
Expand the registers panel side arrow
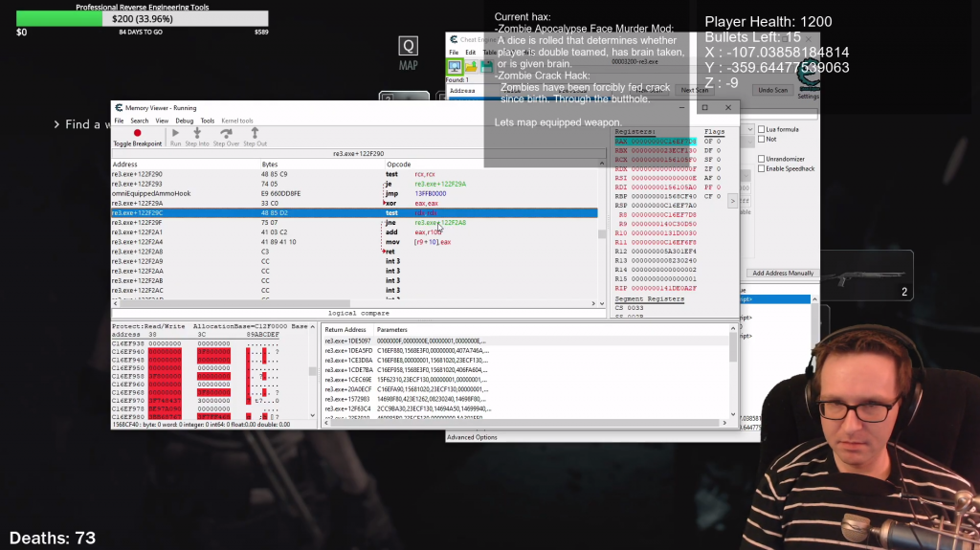point(732,201)
